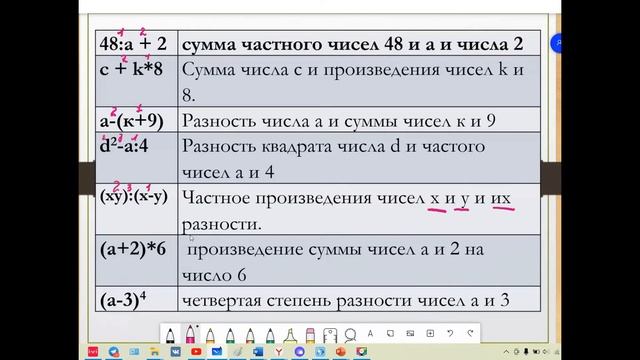Click text 'произведение суммы чисел а и 2'
Screen dimensions: 640x360
coord(323,249)
